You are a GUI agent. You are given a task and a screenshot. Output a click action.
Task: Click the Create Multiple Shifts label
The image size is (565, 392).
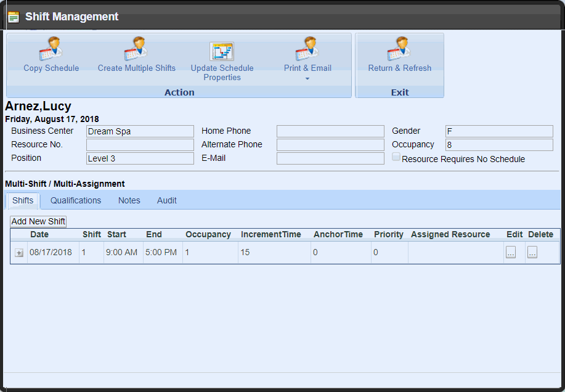137,68
